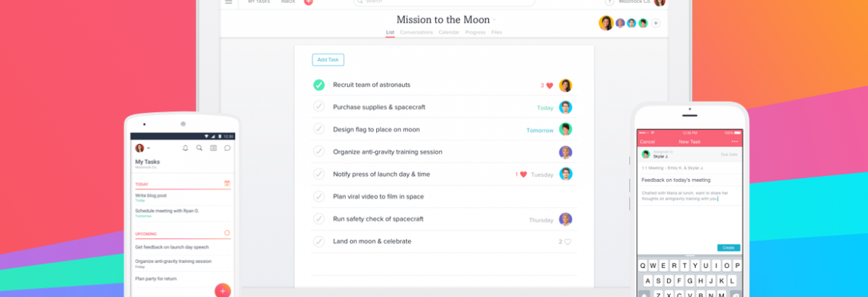The height and width of the screenshot is (297, 868).
Task: Uncheck the completed Recruit team of astronauts task
Action: tap(319, 85)
